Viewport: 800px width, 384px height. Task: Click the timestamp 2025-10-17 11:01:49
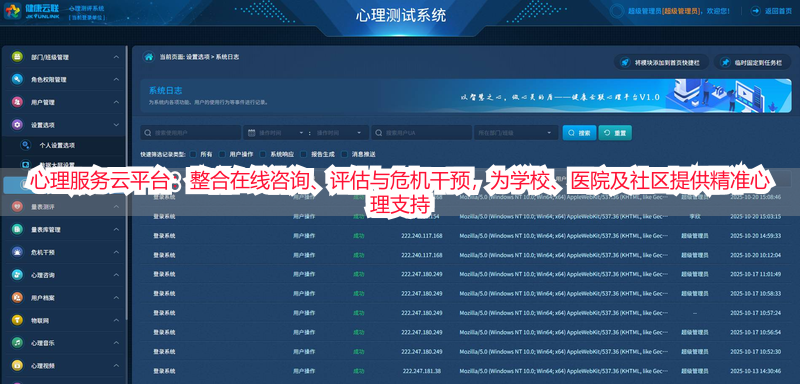click(755, 274)
